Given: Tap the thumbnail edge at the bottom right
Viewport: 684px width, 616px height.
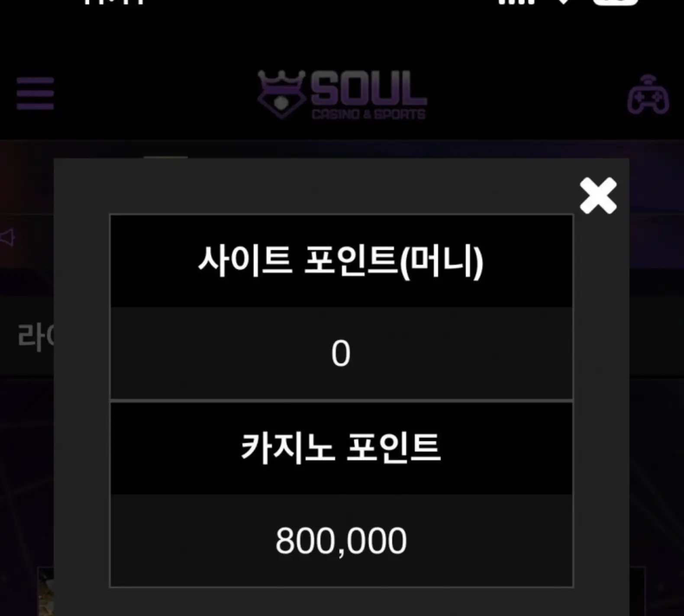Looking at the screenshot, I should pyautogui.click(x=638, y=592).
